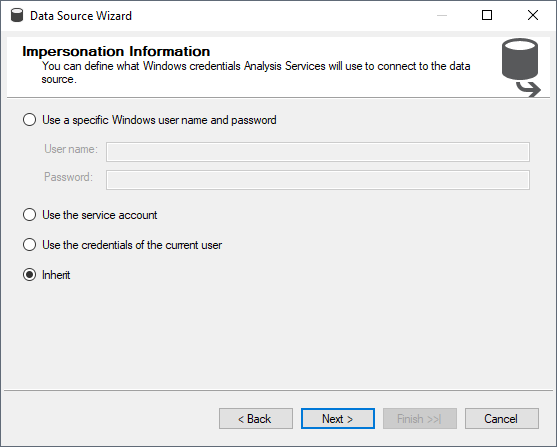Viewport: 557px width, 447px height.
Task: Click into the User name text field
Action: pyautogui.click(x=318, y=152)
